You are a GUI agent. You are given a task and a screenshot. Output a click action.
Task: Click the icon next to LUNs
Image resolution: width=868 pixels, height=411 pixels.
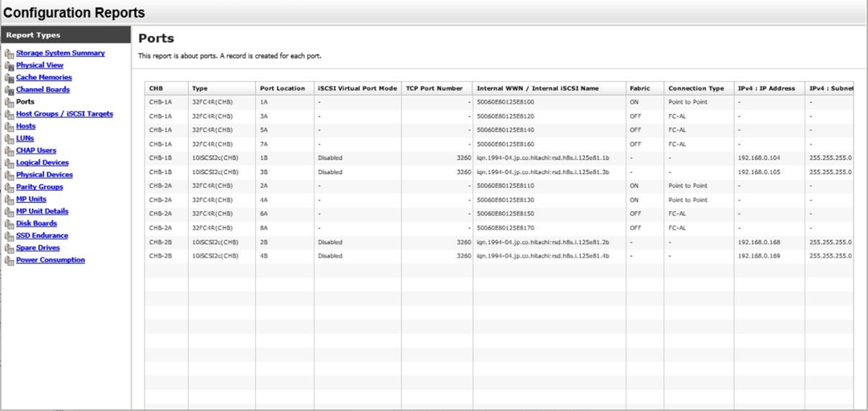coord(10,139)
